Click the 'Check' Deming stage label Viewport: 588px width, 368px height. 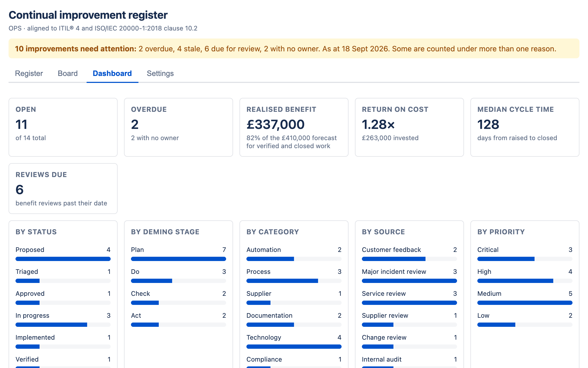point(141,294)
